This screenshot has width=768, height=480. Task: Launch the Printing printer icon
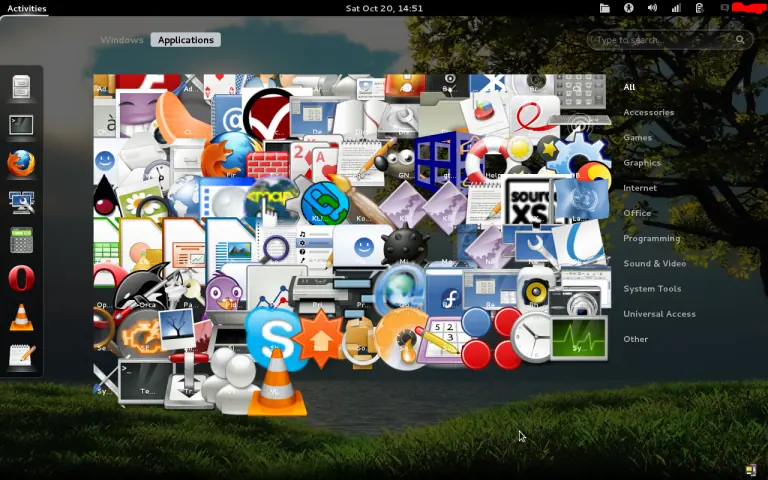click(318, 293)
